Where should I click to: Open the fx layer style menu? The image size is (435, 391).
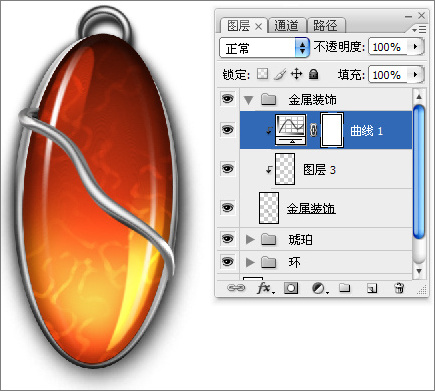click(x=265, y=288)
